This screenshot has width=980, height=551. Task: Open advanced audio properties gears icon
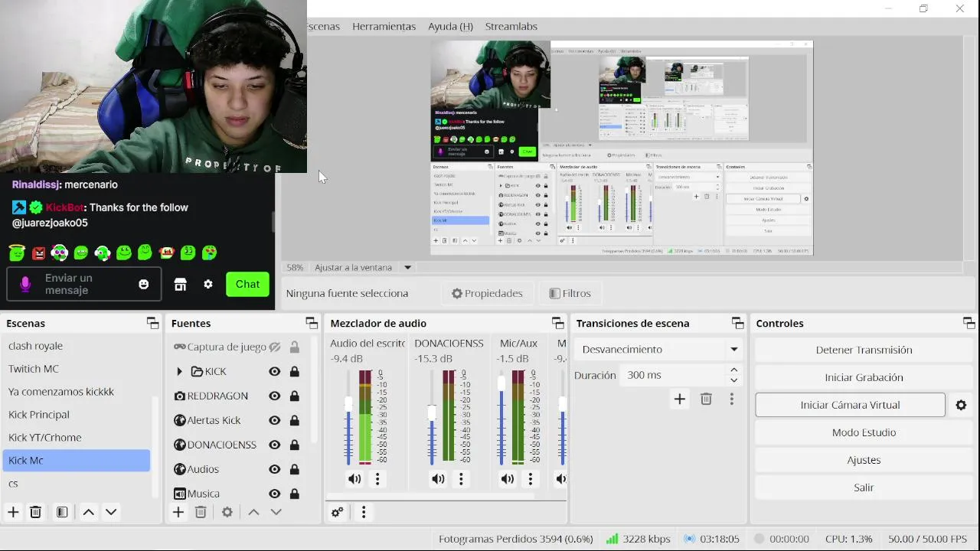[x=337, y=512]
